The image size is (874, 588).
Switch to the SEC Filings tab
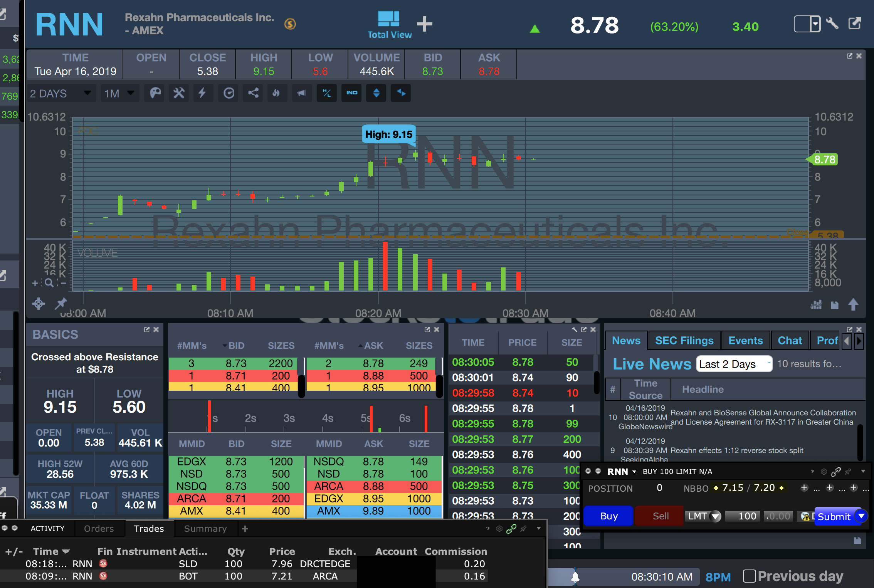click(684, 341)
